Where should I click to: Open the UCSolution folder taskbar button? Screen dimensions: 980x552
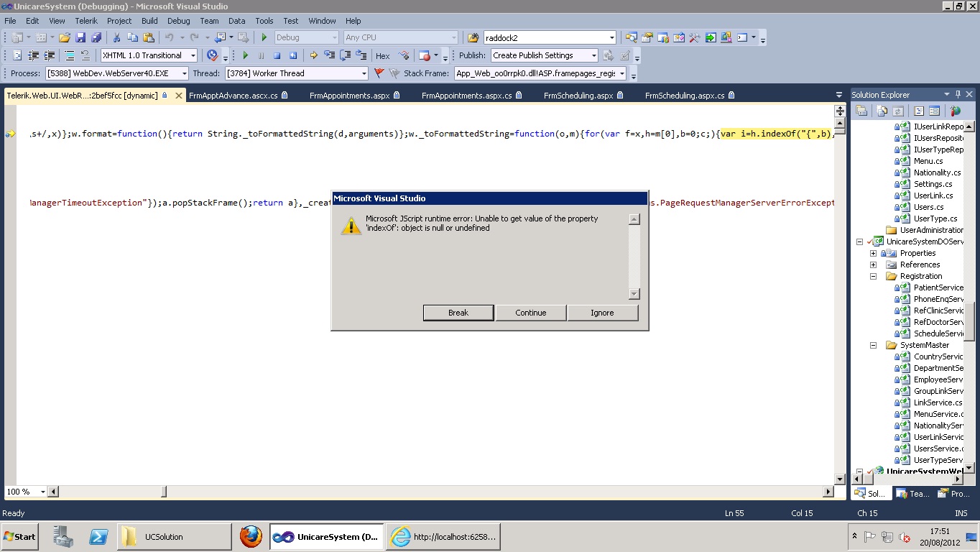174,536
